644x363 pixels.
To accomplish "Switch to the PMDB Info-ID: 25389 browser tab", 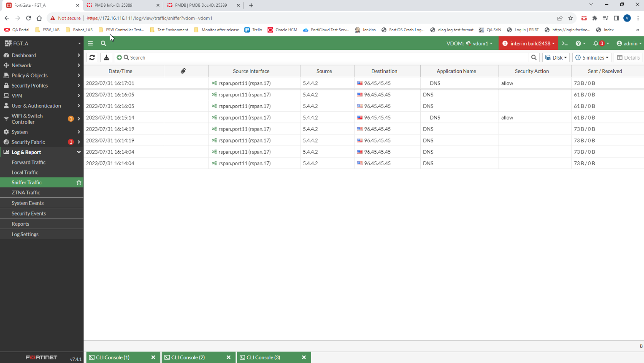I will pos(114,5).
